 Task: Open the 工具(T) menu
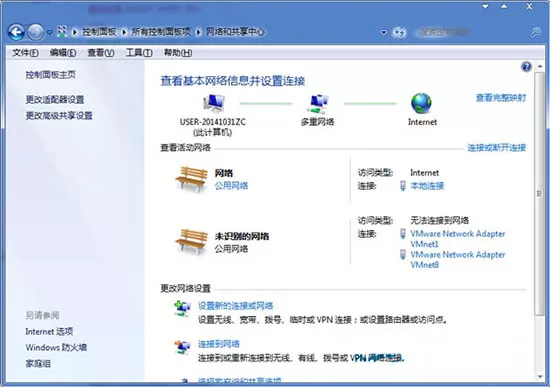(x=139, y=53)
